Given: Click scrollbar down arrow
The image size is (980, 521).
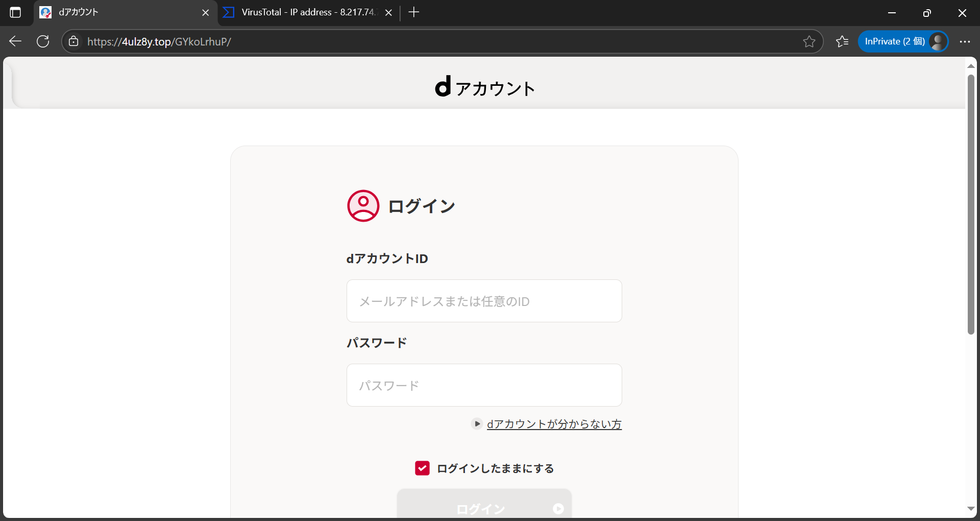Looking at the screenshot, I should point(971,509).
